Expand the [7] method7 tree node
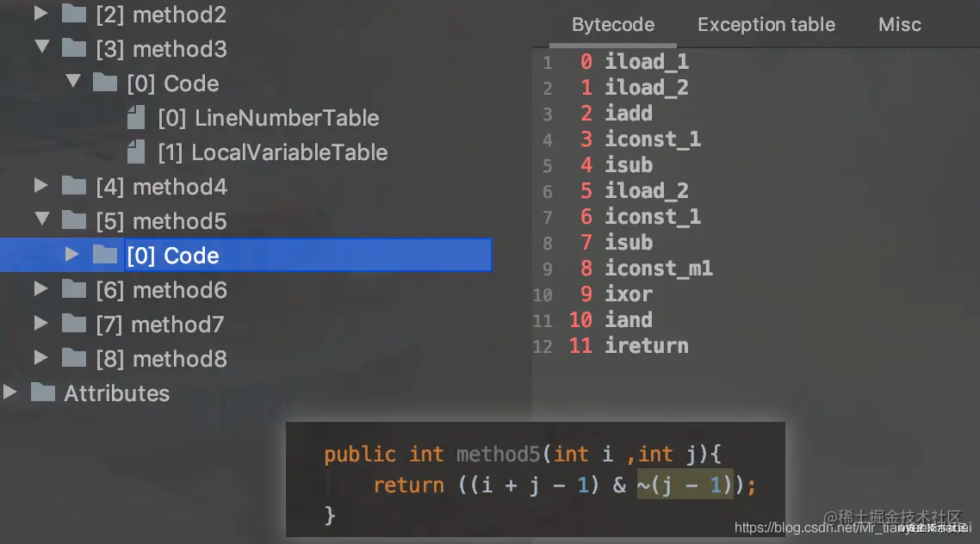980x544 pixels. tap(40, 323)
